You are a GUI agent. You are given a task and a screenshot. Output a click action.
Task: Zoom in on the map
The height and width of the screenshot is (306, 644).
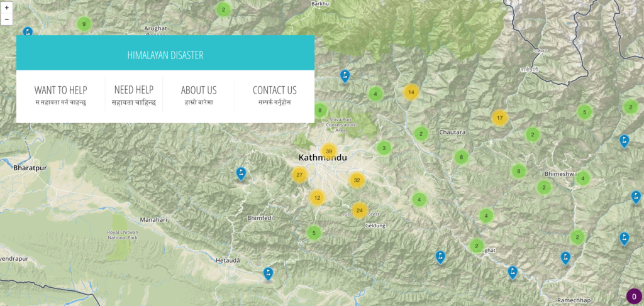7,8
